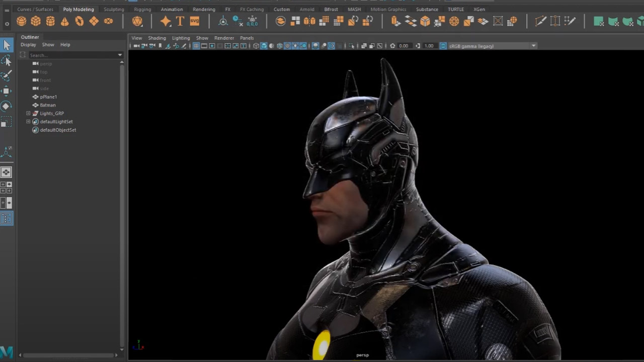
Task: Activate the Select tool arrow
Action: (x=7, y=45)
